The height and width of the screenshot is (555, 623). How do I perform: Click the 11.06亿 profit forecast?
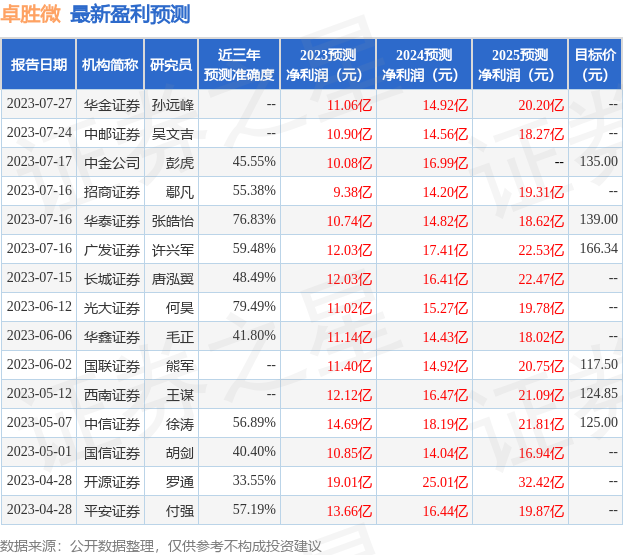pyautogui.click(x=349, y=105)
